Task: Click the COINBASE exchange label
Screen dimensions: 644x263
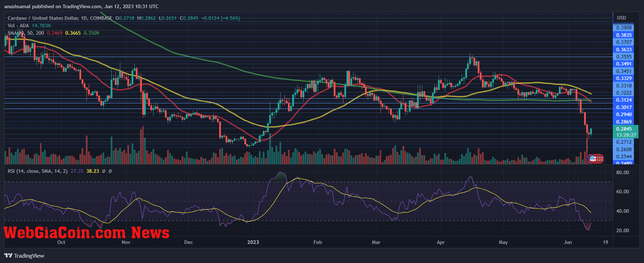Action: (x=101, y=18)
